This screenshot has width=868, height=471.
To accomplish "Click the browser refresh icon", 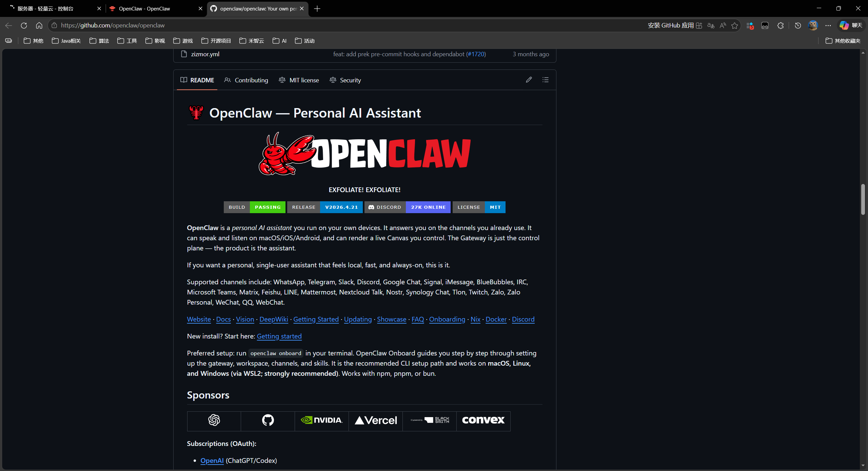I will (24, 25).
